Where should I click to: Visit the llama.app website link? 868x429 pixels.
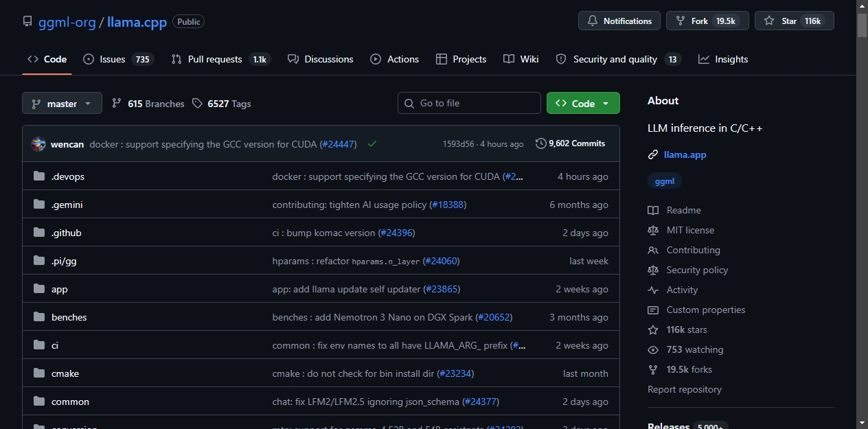[685, 154]
